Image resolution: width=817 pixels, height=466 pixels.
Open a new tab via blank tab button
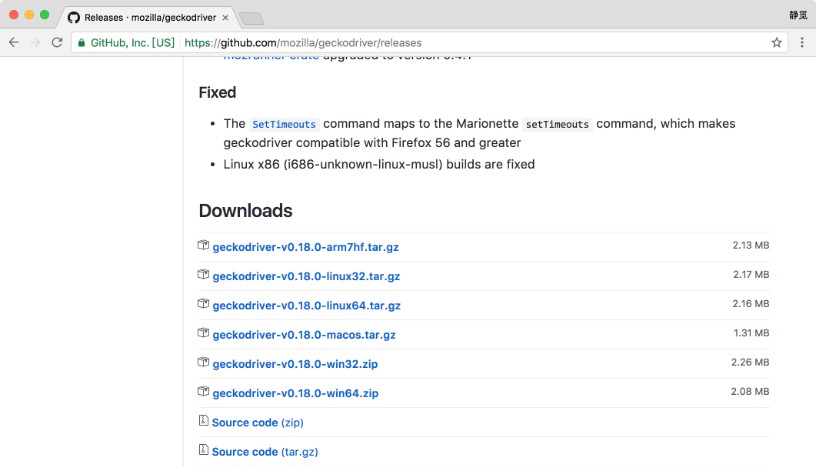point(252,19)
